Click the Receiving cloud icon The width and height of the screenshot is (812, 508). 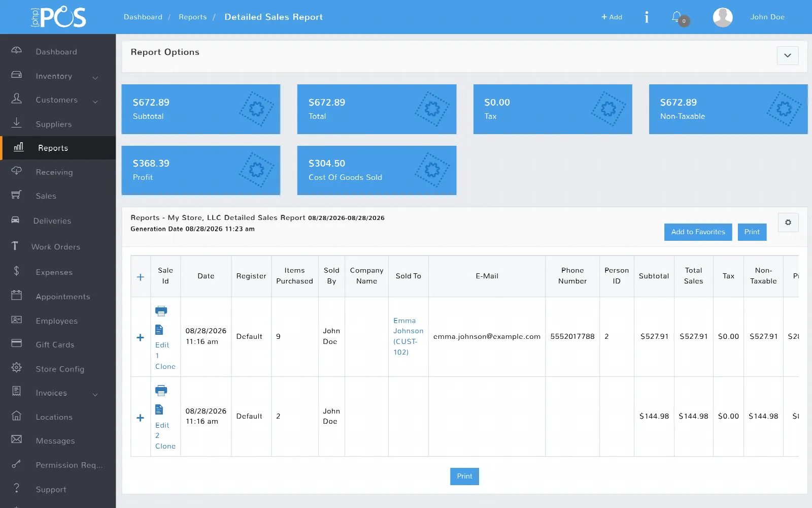tap(17, 171)
